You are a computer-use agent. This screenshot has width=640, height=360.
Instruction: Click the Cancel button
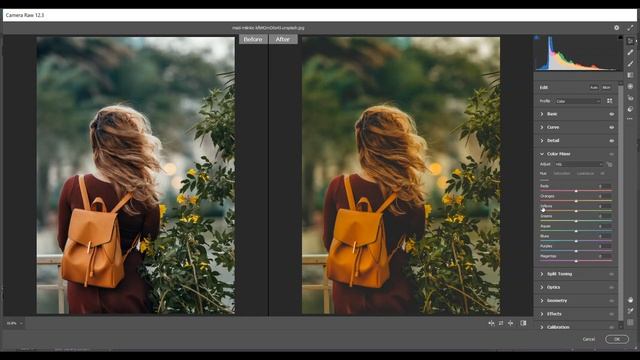pos(589,339)
